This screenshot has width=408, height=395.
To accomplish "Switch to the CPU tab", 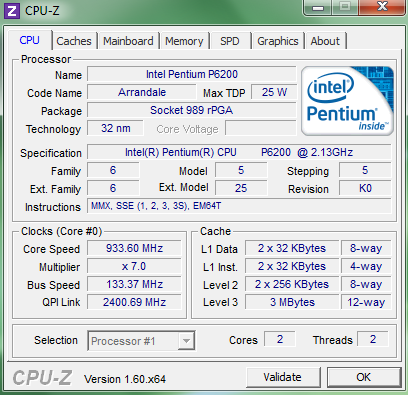I will pyautogui.click(x=30, y=40).
